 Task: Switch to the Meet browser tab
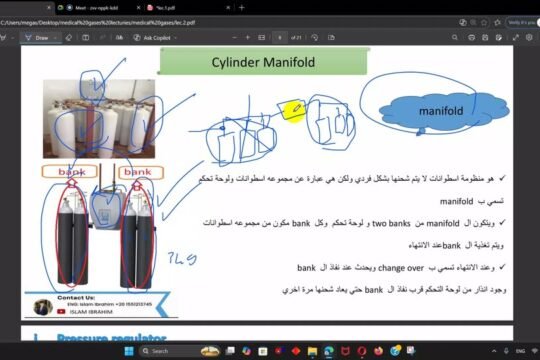(x=96, y=8)
